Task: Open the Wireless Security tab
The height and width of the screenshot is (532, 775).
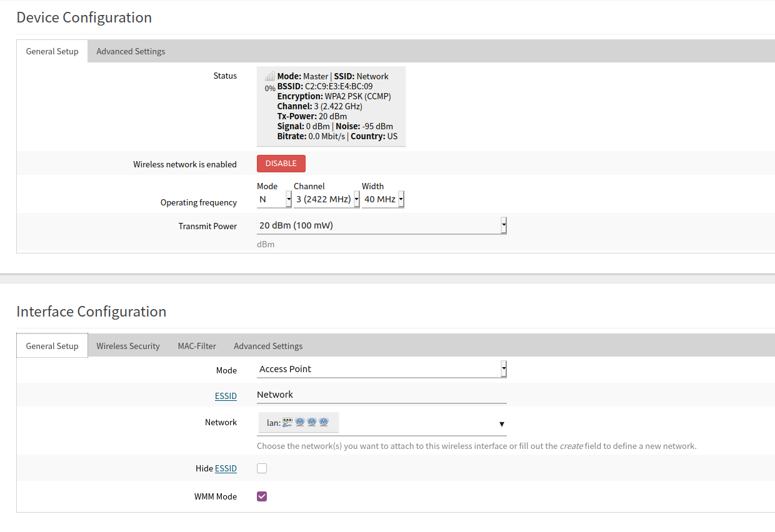Action: pos(128,346)
